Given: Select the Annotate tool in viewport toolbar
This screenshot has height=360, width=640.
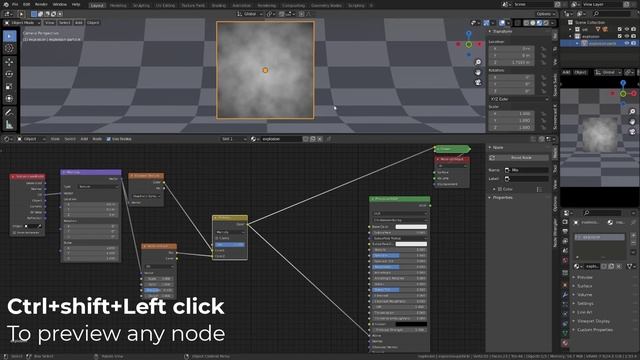Looking at the screenshot, I should pyautogui.click(x=9, y=112).
